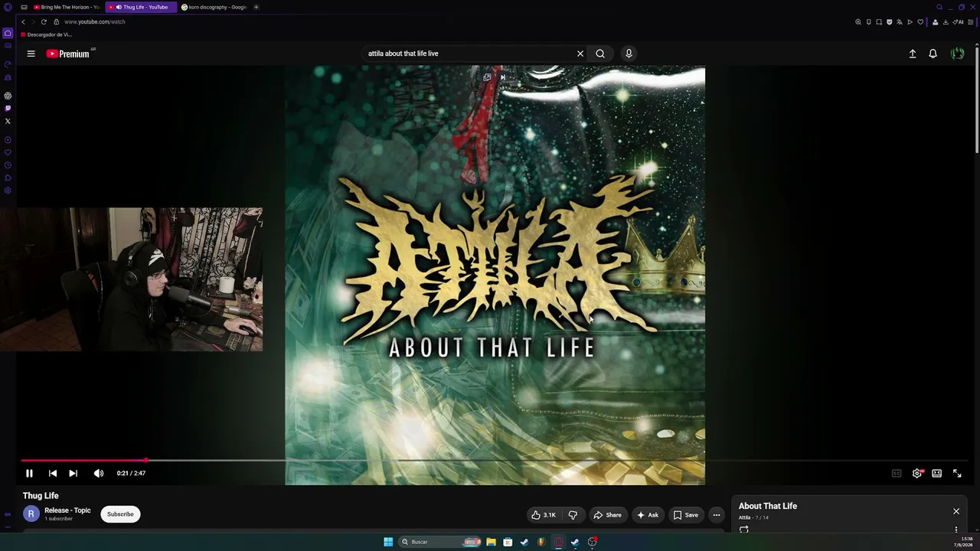
Task: Subscribe to Release - Topic channel
Action: tap(120, 514)
